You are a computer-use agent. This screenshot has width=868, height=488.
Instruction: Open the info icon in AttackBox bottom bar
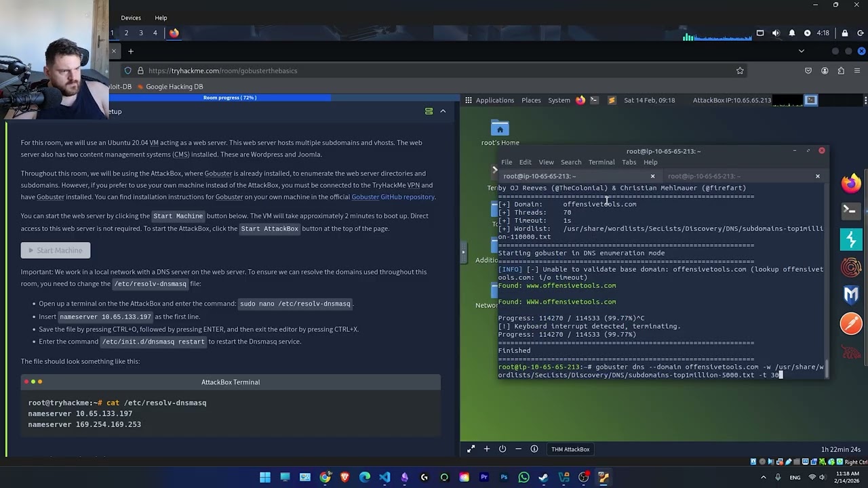coord(534,449)
